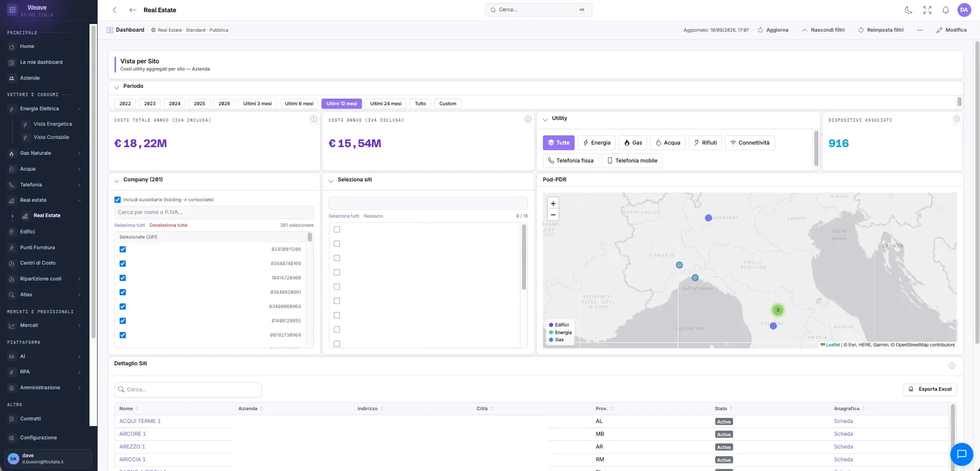980x471 pixels.
Task: Select the 2024 period tab
Action: [175, 104]
